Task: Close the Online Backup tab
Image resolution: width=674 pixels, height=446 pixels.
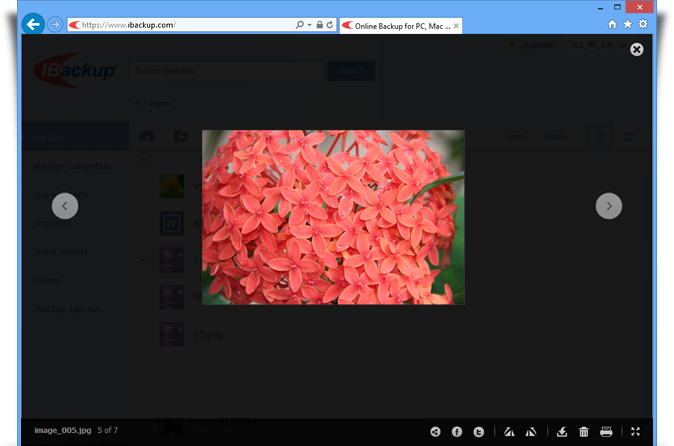Action: point(456,26)
